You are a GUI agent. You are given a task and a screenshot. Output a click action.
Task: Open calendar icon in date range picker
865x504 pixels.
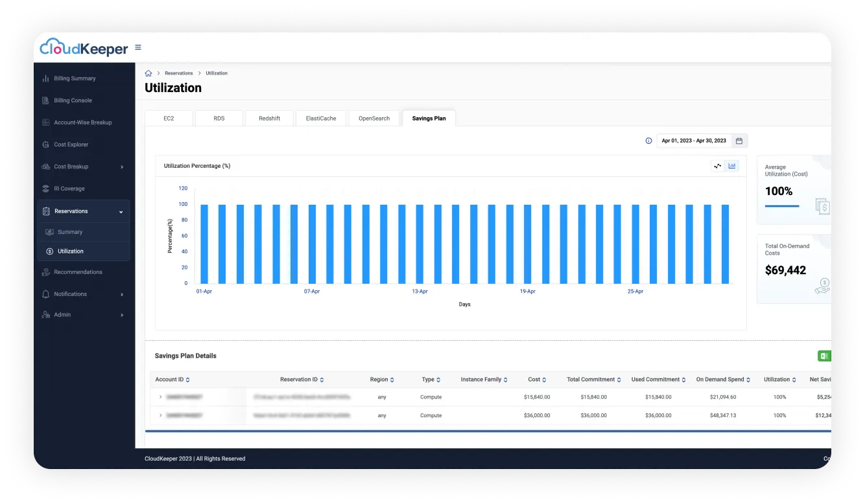[x=739, y=141]
